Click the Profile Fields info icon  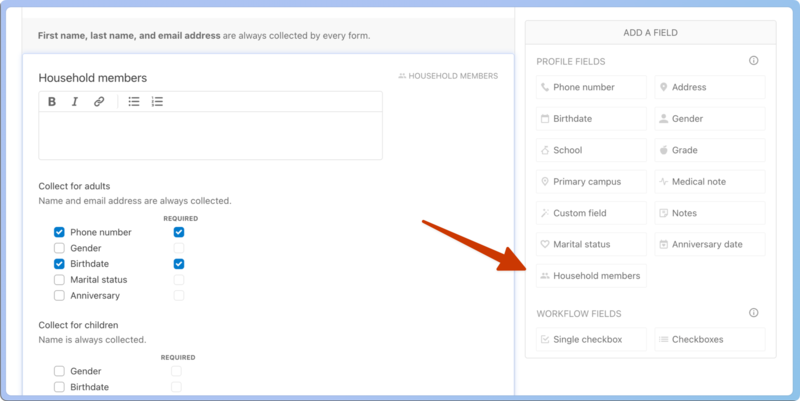coord(754,61)
